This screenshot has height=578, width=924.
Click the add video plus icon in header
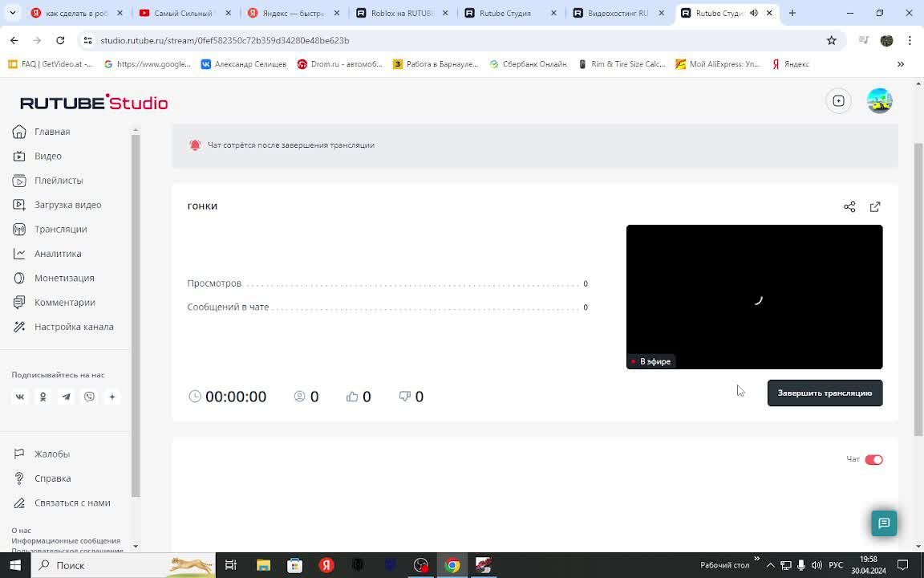point(838,101)
